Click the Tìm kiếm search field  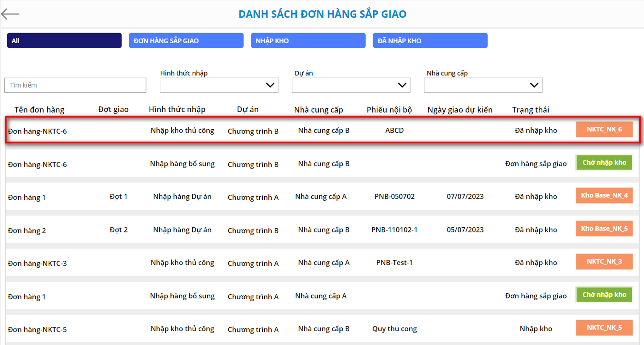pos(75,85)
